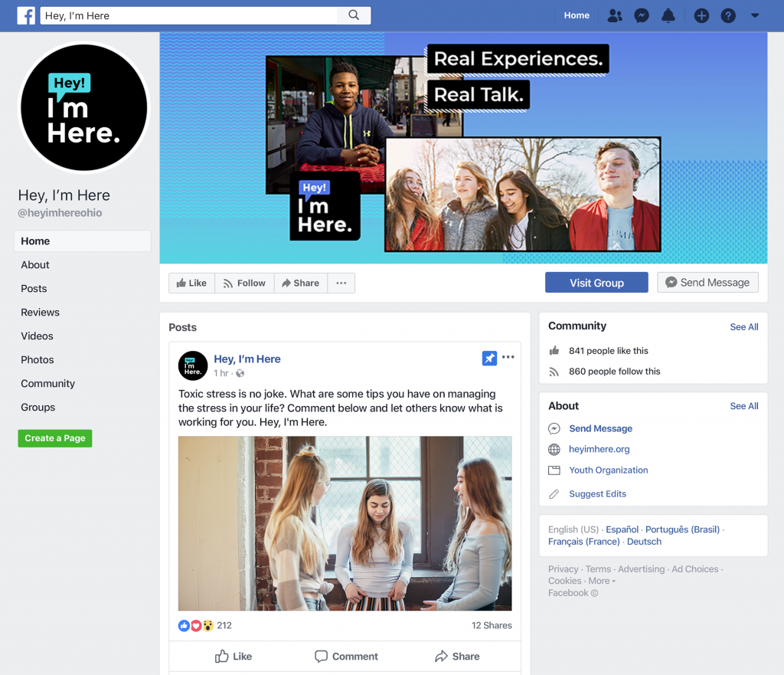Follow the Hey, I'm Here page
784x675 pixels.
click(x=244, y=283)
